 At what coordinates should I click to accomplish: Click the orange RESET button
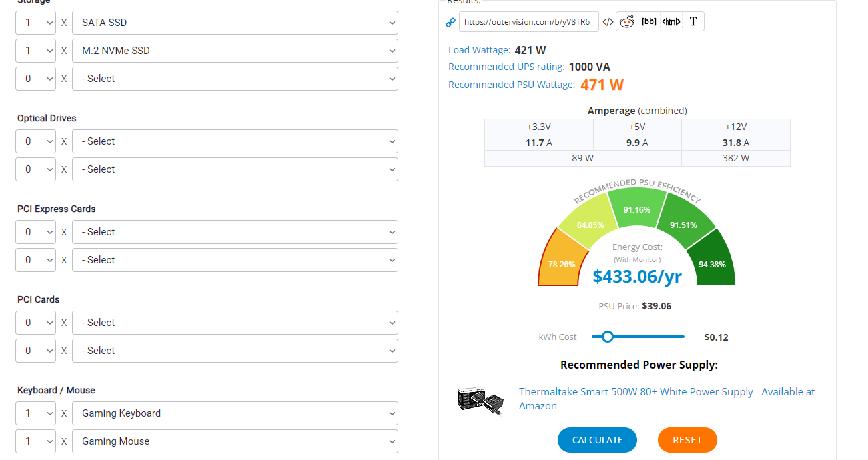pyautogui.click(x=687, y=440)
